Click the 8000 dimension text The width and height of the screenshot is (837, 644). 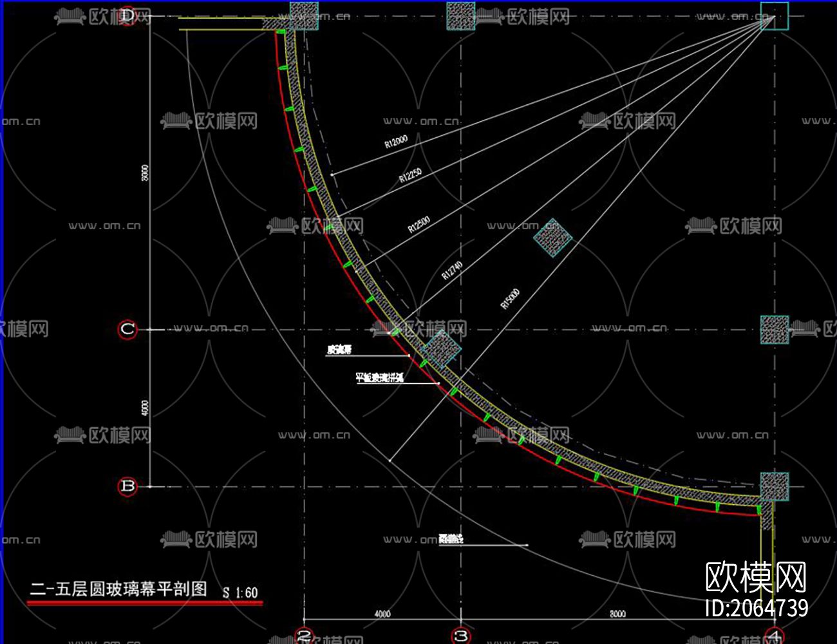(x=617, y=614)
